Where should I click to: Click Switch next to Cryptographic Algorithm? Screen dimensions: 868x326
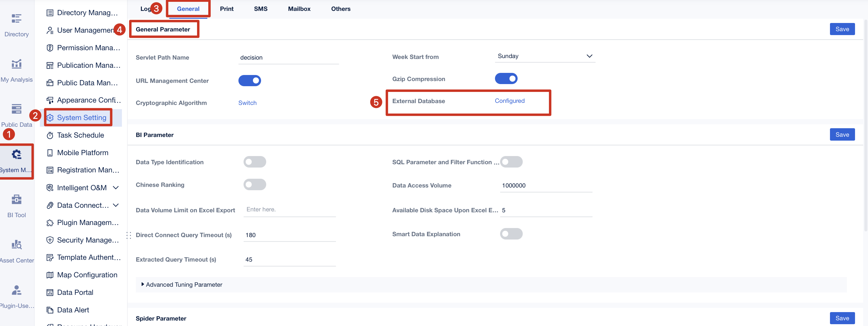[x=247, y=103]
